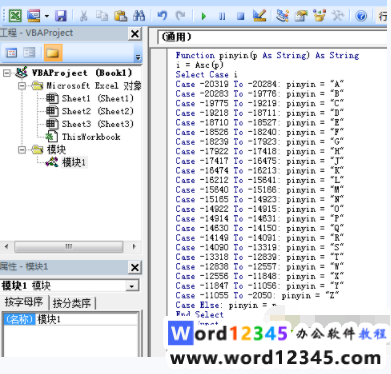Switch to Microsoft Excel view icon
This screenshot has width=391, height=374.
point(15,15)
